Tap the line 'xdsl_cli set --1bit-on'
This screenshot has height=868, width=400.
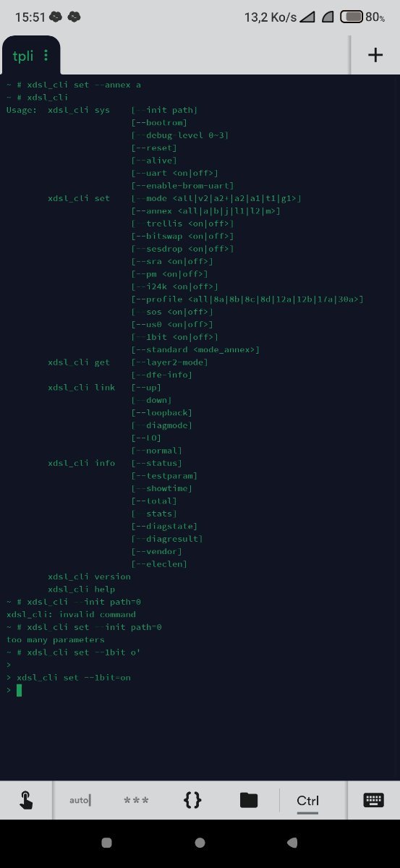tap(74, 678)
